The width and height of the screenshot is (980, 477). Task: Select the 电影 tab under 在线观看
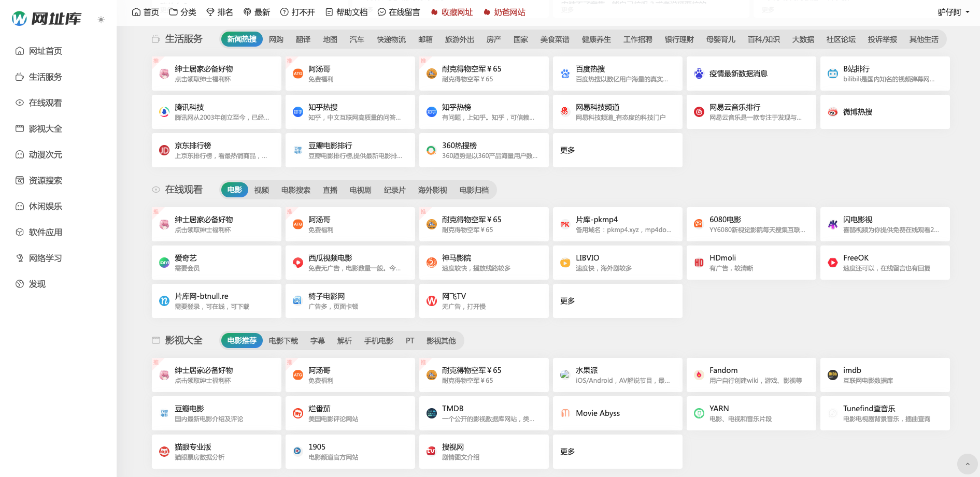click(x=235, y=190)
